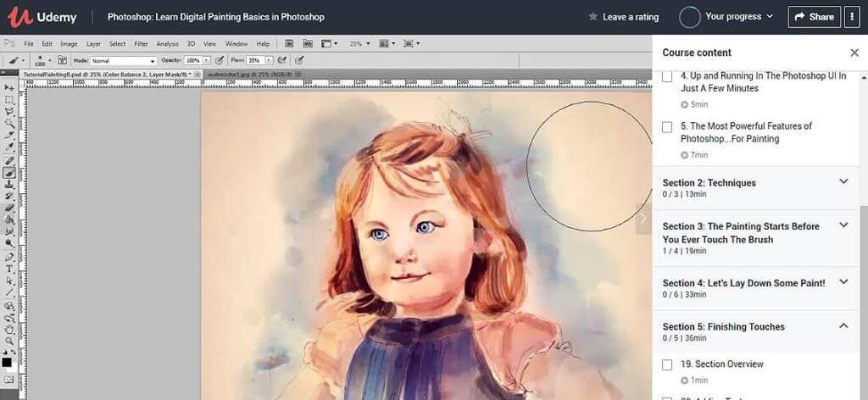Enable the airbrush mode icon
The width and height of the screenshot is (868, 400).
click(x=281, y=60)
